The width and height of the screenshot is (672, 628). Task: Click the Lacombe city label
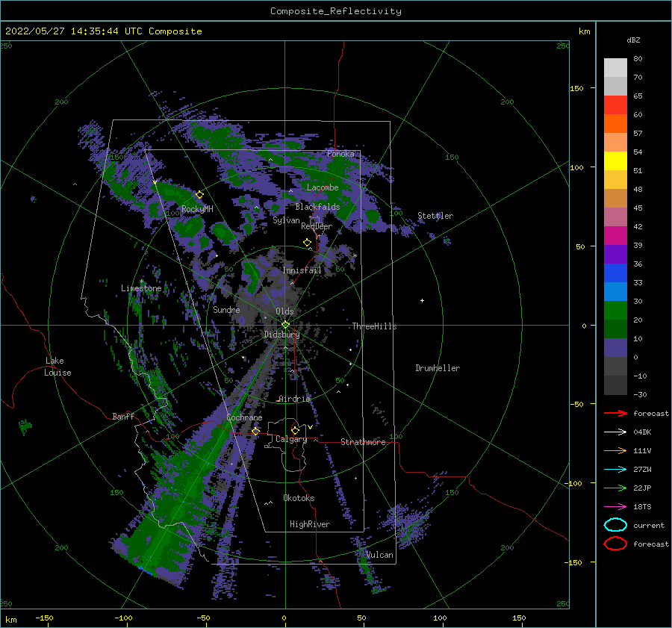pyautogui.click(x=323, y=187)
